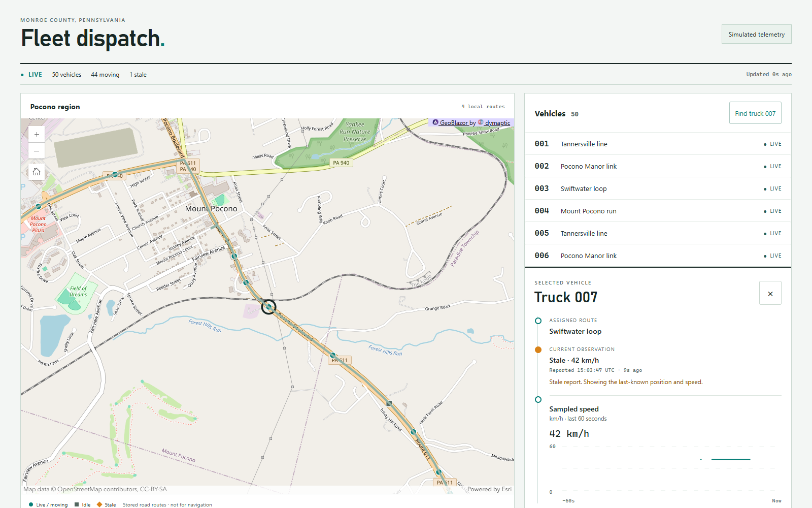Click the vehicle marker near PA 611 label

tap(333, 355)
